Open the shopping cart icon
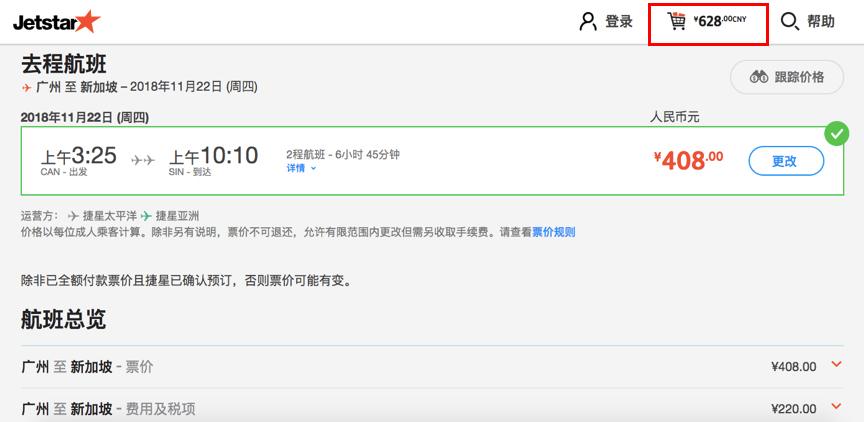 (677, 21)
